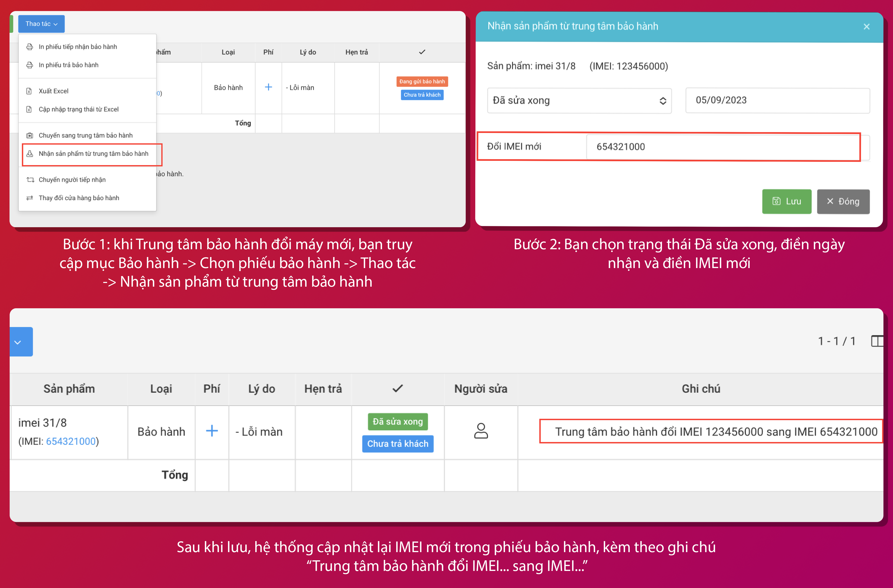Click checkmark header icon in bottom table
Image resolution: width=893 pixels, height=588 pixels.
397,388
